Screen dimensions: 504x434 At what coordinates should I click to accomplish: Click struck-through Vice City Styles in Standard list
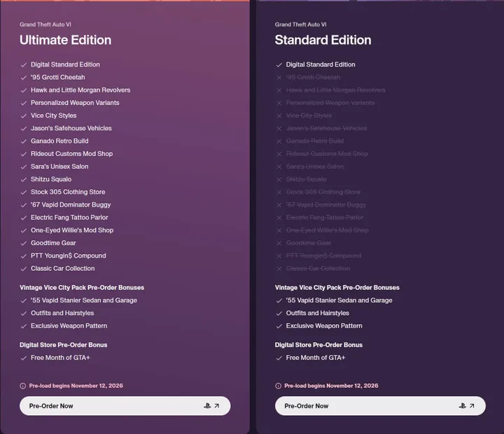[x=309, y=115]
